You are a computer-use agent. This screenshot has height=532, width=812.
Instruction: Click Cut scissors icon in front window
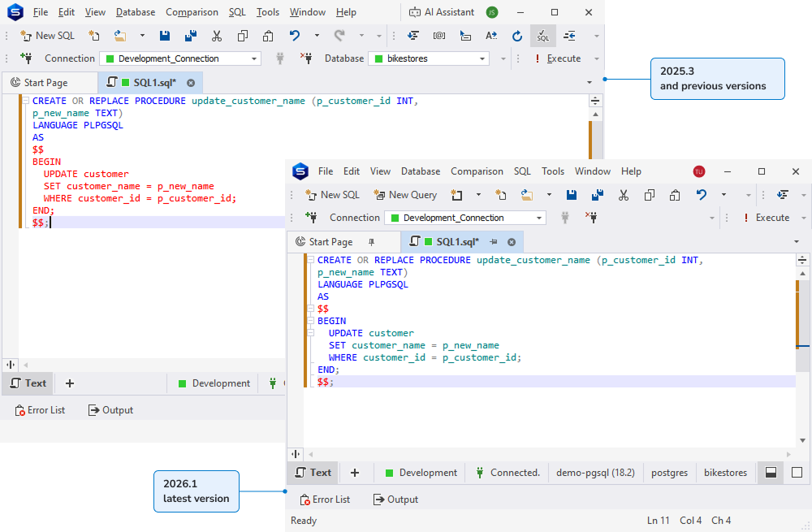click(624, 195)
